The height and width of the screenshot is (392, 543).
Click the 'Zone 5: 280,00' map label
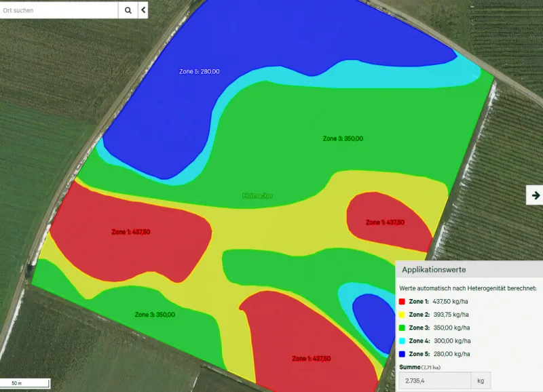click(x=199, y=71)
